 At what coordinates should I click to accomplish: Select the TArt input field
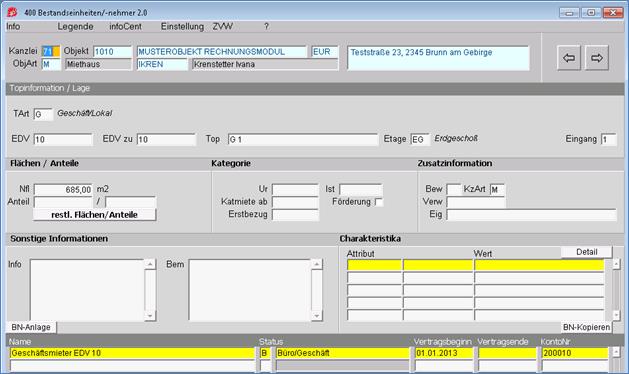coord(43,114)
